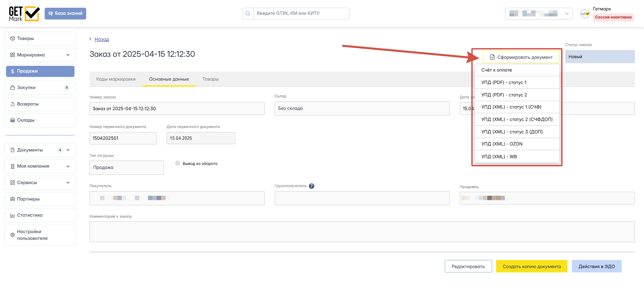644x304 pixels.
Task: Open the Сформировать документ dropdown
Action: (521, 57)
